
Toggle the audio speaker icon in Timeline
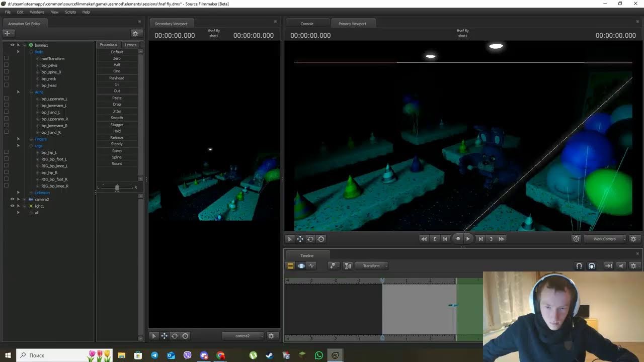coord(621,266)
